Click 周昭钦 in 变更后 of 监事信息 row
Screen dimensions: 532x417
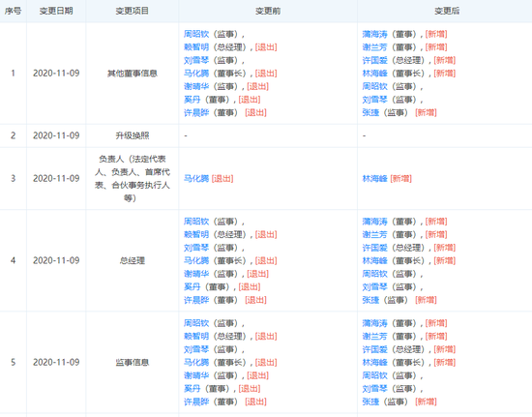coord(374,375)
